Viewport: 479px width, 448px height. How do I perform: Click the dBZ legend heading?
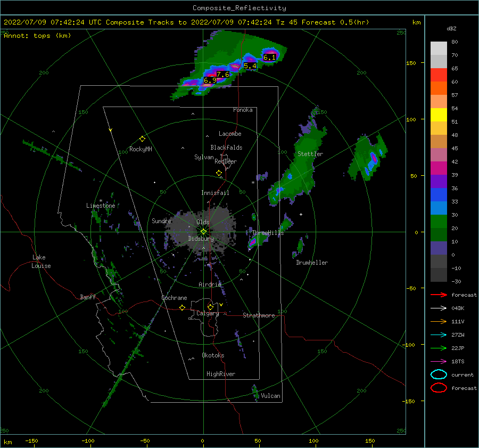point(451,28)
